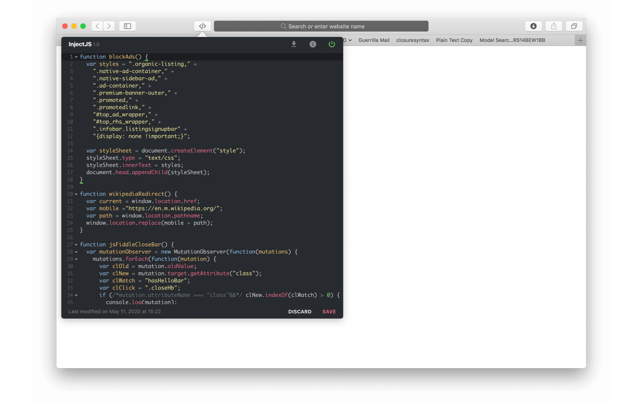Collapse the mutationObserver line fold arrow

(76, 252)
